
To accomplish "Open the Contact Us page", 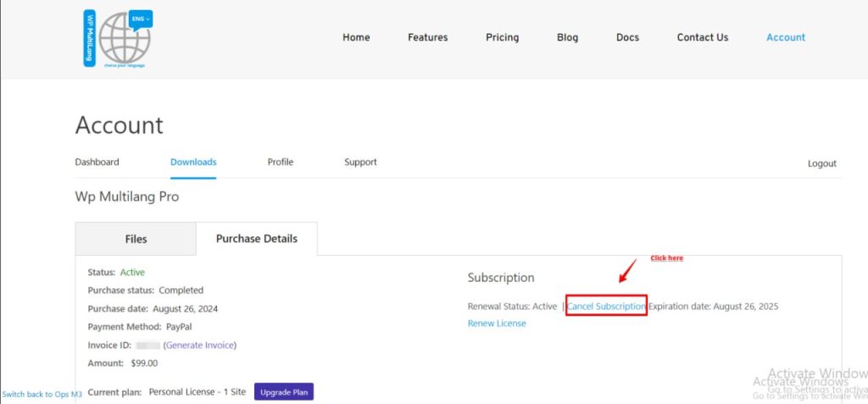I will click(703, 37).
